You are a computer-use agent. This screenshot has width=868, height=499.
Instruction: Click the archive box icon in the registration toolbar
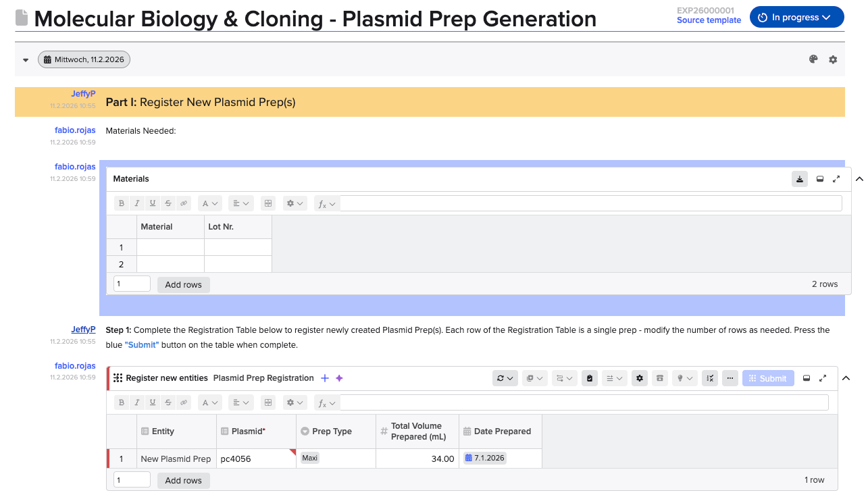660,378
